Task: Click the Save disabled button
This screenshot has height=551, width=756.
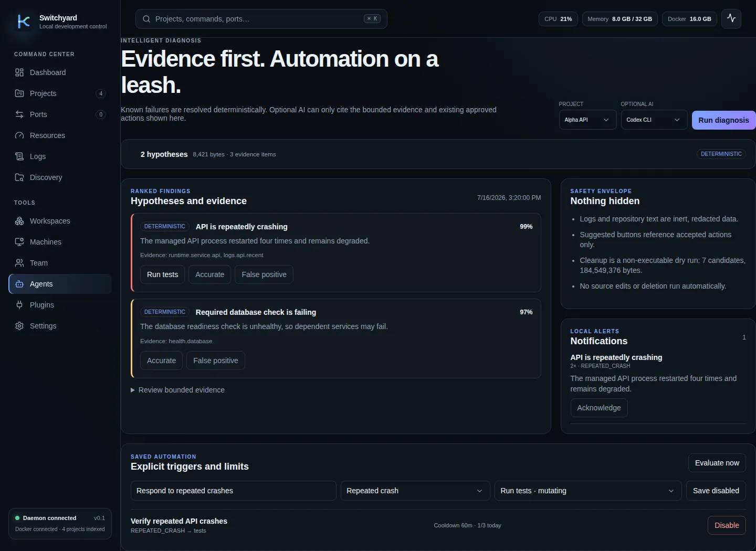Action: (716, 491)
